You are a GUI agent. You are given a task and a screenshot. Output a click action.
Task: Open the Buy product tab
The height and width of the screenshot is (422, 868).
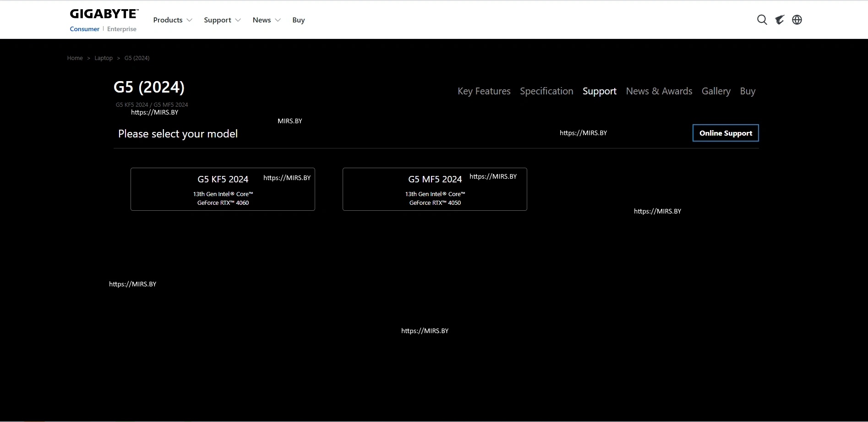coord(748,91)
